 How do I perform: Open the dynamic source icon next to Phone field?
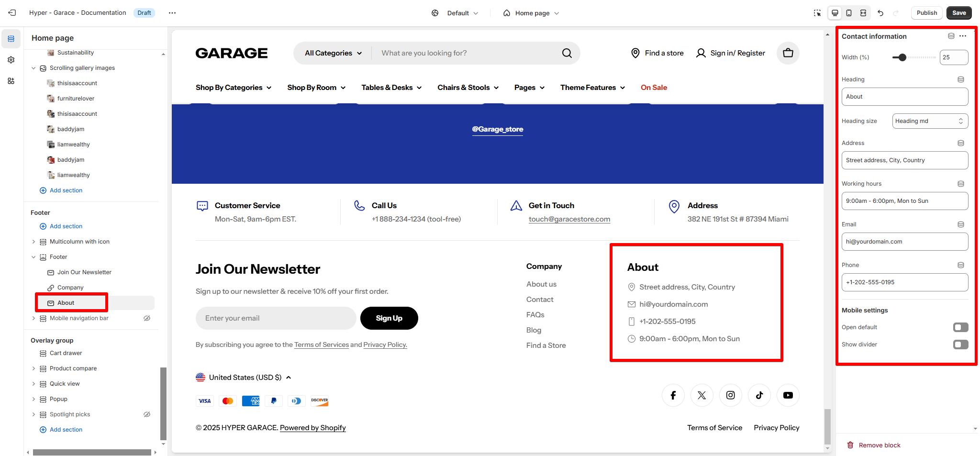coord(961,265)
